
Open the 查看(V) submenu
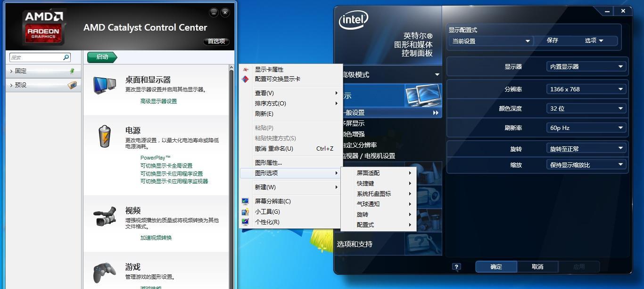290,93
